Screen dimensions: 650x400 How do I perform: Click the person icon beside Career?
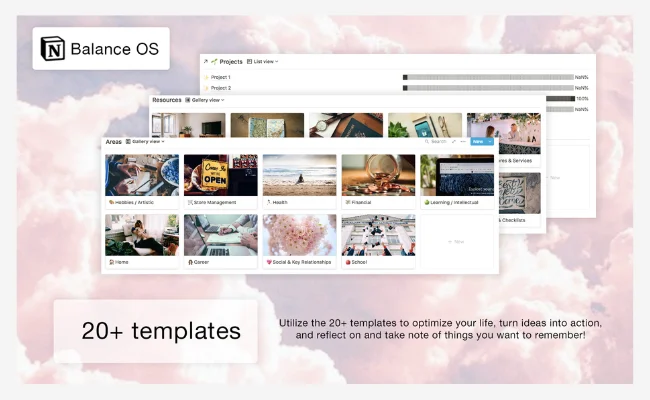(x=190, y=262)
